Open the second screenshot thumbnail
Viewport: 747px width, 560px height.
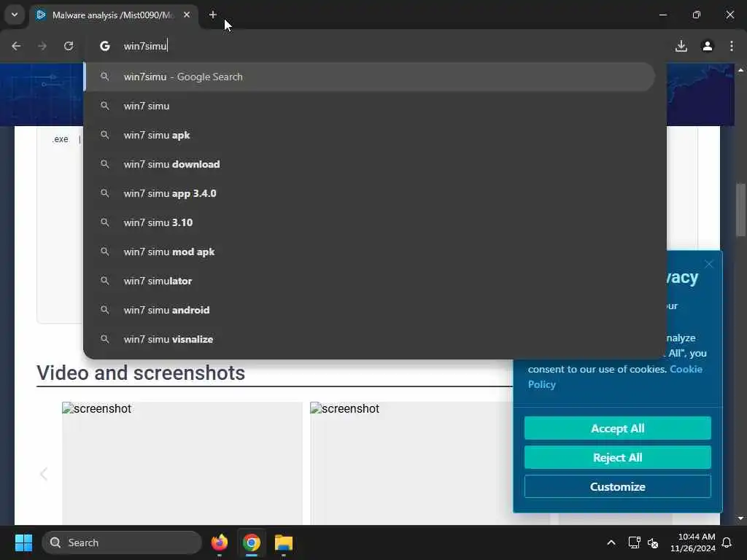[411, 463]
